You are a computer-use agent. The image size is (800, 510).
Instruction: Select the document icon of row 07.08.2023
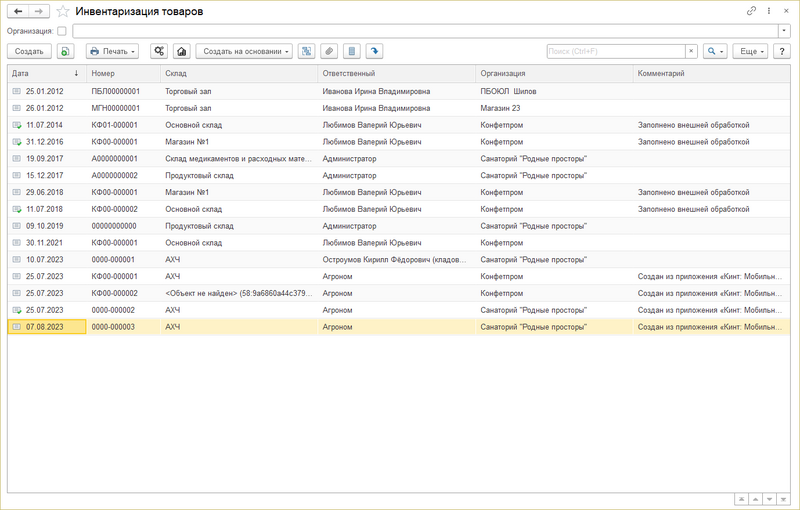(17, 327)
